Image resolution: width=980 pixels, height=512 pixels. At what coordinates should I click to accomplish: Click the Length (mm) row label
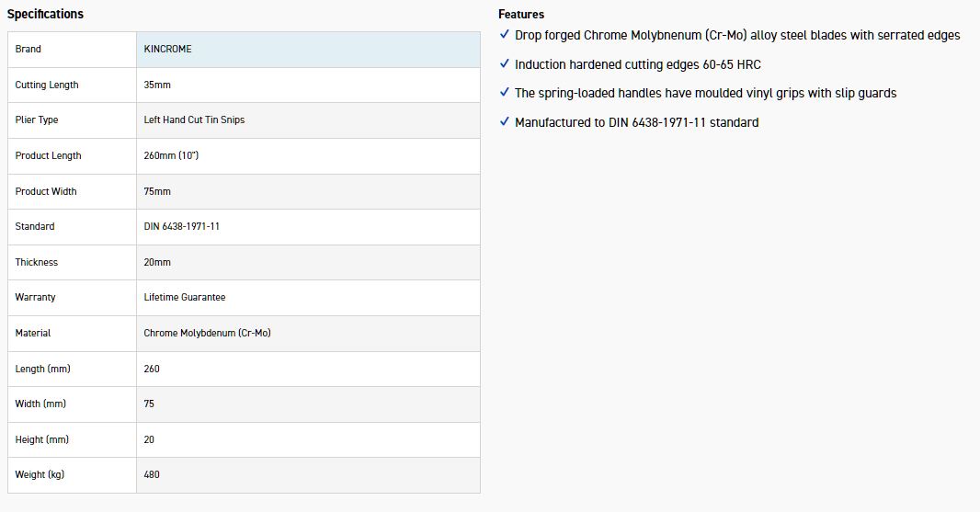tap(43, 369)
